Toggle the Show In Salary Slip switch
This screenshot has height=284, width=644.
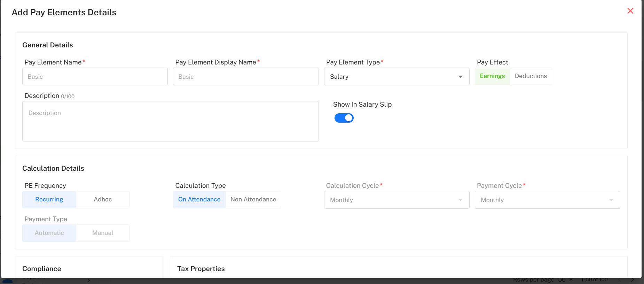[x=344, y=118]
